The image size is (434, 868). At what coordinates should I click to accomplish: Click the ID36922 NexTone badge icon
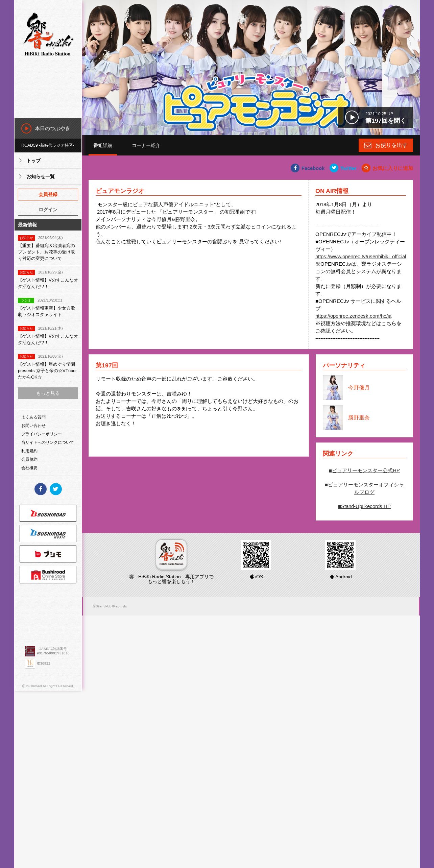coord(30,664)
